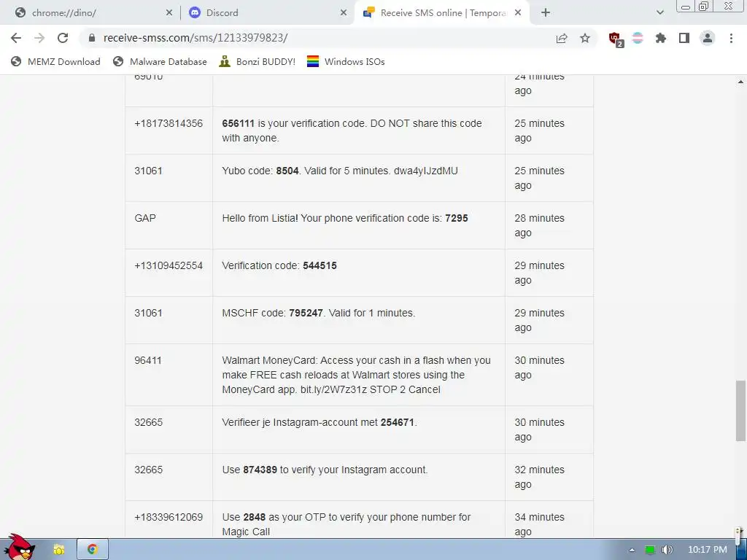Bookmark this page with the star
Viewport: 747px width, 560px height.
coord(585,38)
